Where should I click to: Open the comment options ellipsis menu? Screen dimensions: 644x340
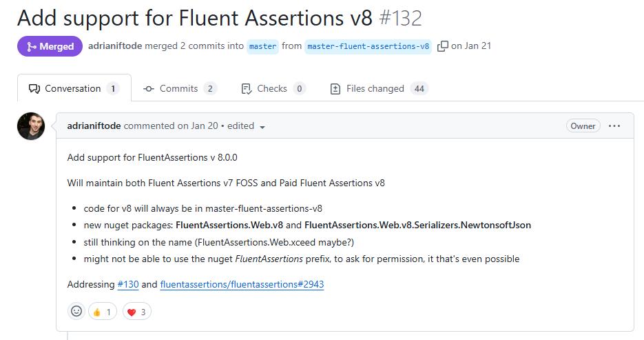point(614,126)
